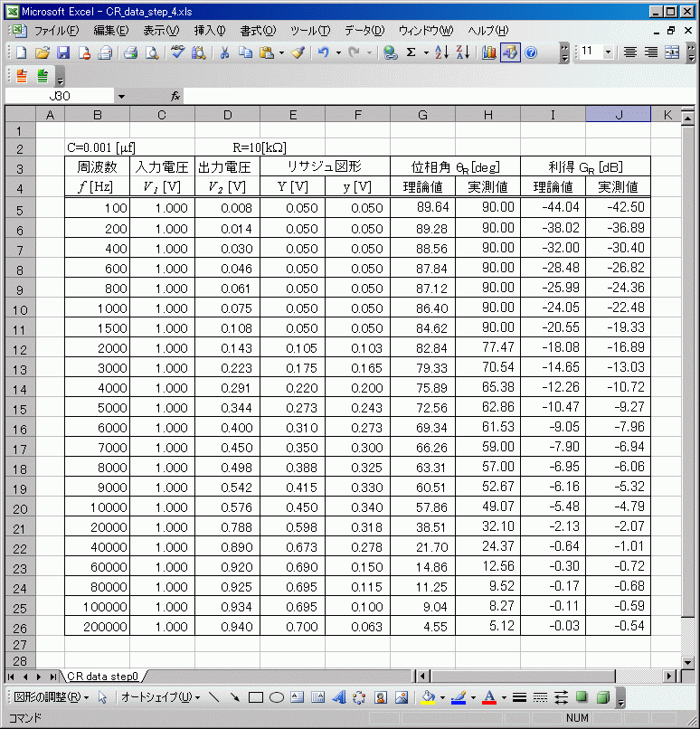The width and height of the screenshot is (700, 729).
Task: Open the Chart Wizard icon
Action: point(489,52)
